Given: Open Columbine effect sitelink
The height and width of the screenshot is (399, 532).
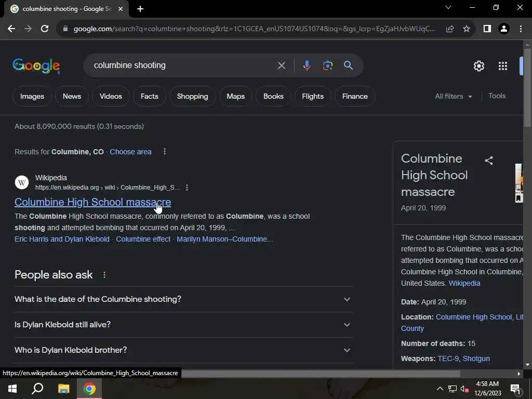Looking at the screenshot, I should point(143,239).
